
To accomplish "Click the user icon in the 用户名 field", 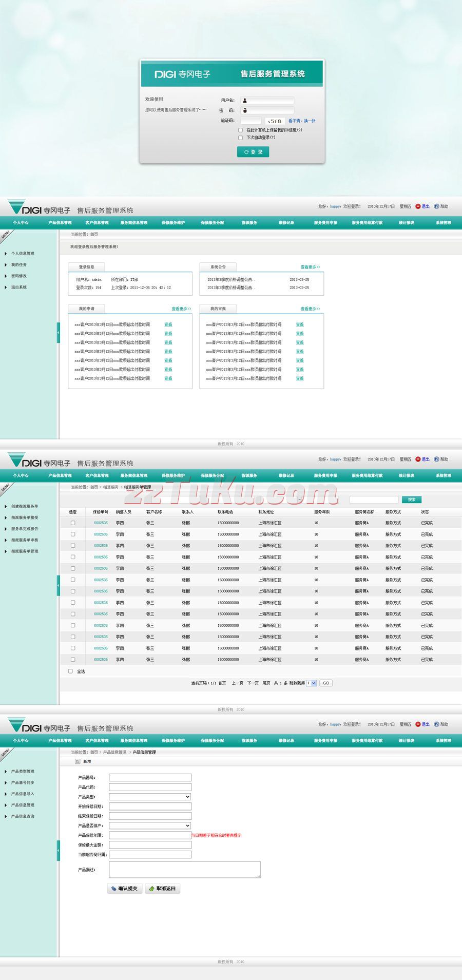I will [x=245, y=101].
